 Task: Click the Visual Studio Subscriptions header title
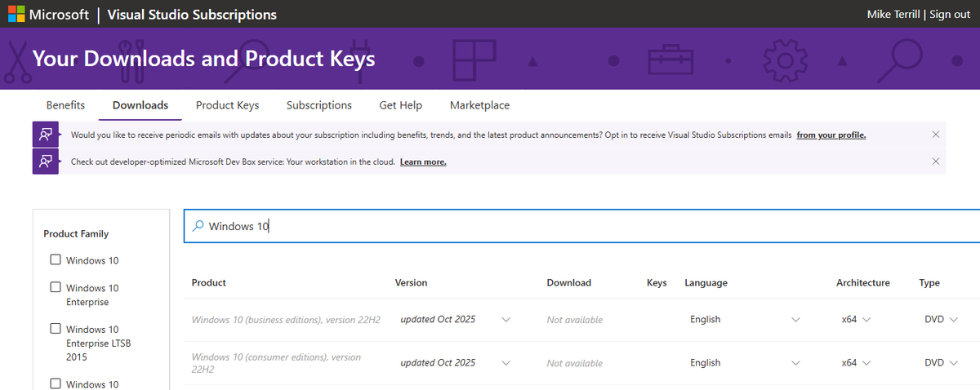click(192, 14)
